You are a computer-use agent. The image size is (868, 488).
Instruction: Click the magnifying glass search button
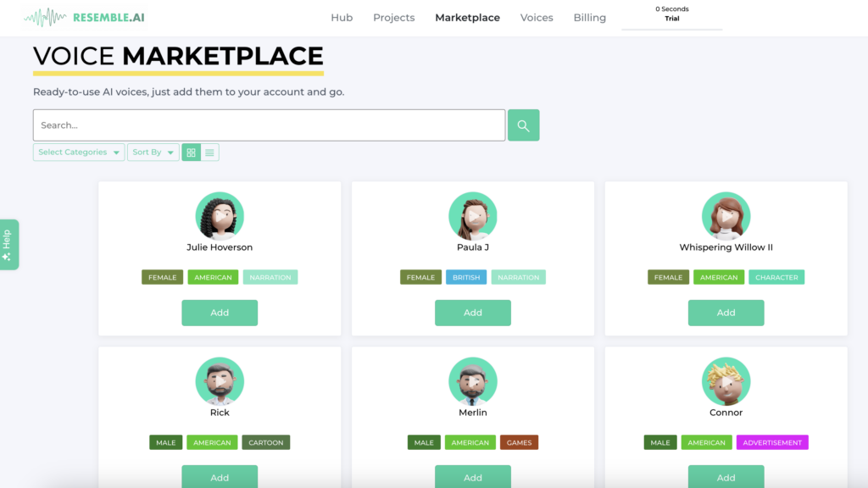pyautogui.click(x=523, y=125)
